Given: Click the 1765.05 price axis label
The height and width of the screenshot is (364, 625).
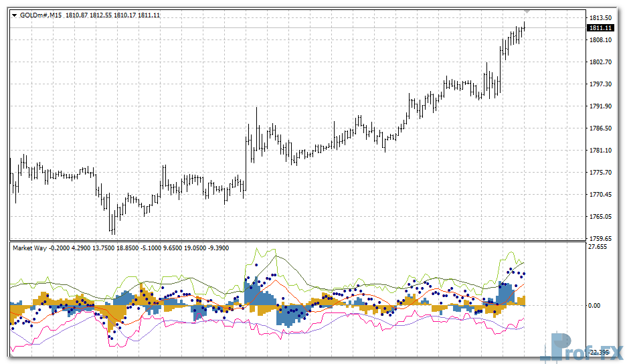Looking at the screenshot, I should pos(600,216).
